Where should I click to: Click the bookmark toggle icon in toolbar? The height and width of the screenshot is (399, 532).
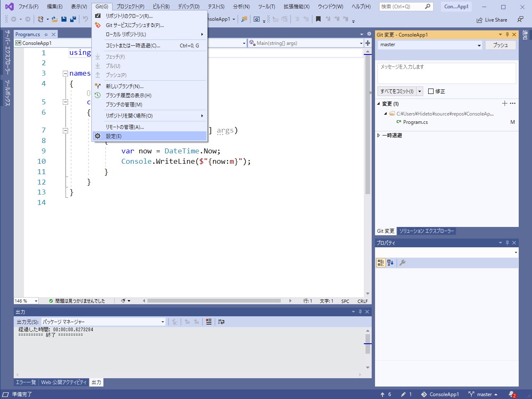click(x=318, y=19)
